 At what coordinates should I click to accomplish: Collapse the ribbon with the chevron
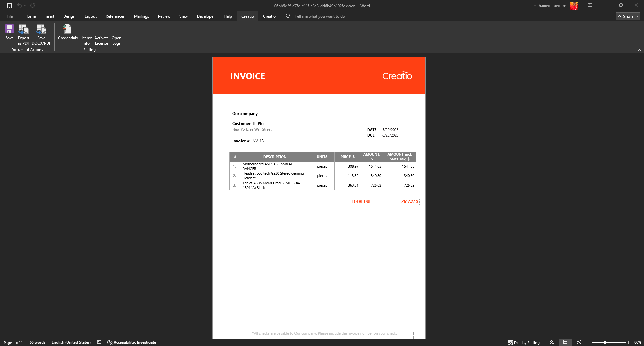tap(639, 50)
